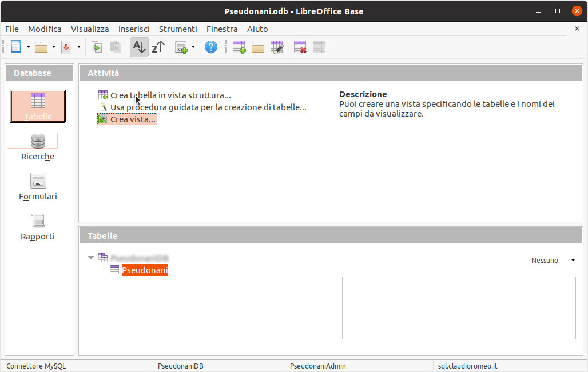Switch to Rapporti in the Database pane

38,227
